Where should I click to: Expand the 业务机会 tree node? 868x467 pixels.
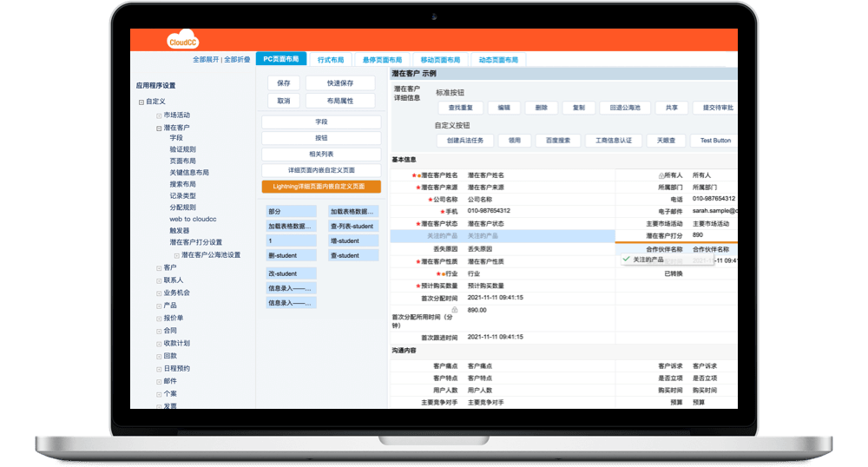(x=159, y=293)
